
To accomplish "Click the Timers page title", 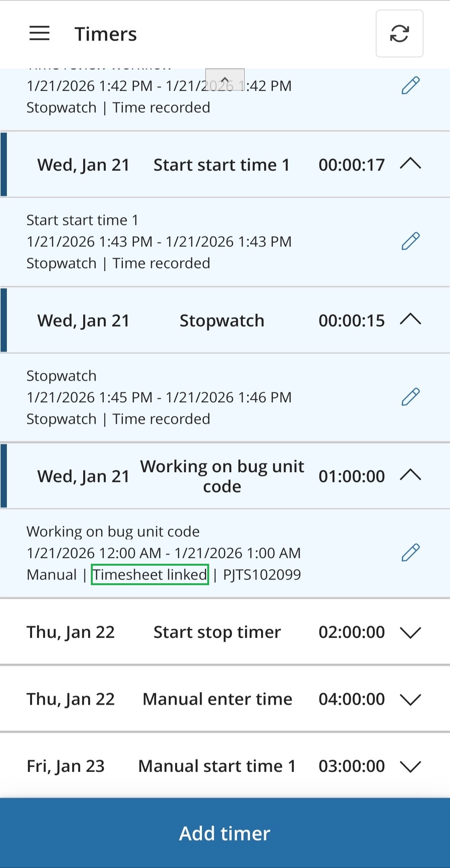I will tap(105, 34).
